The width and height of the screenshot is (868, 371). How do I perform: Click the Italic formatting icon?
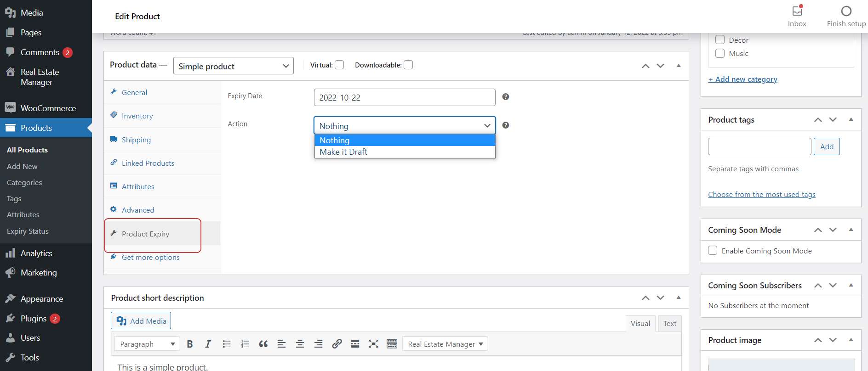click(x=208, y=344)
